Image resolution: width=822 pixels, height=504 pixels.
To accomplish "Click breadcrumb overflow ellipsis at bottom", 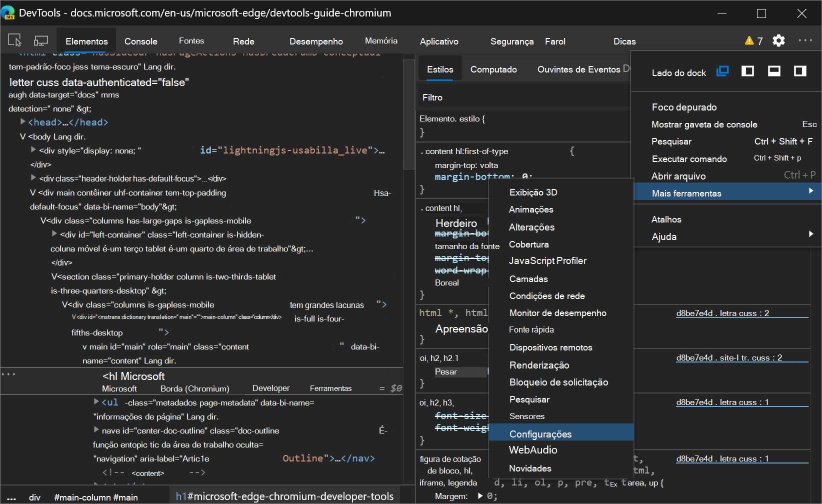I will [x=11, y=497].
